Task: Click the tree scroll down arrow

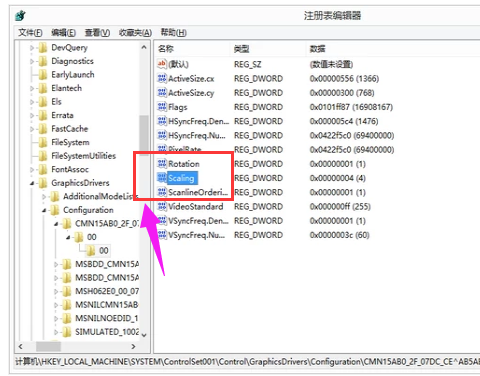Action: (144, 335)
